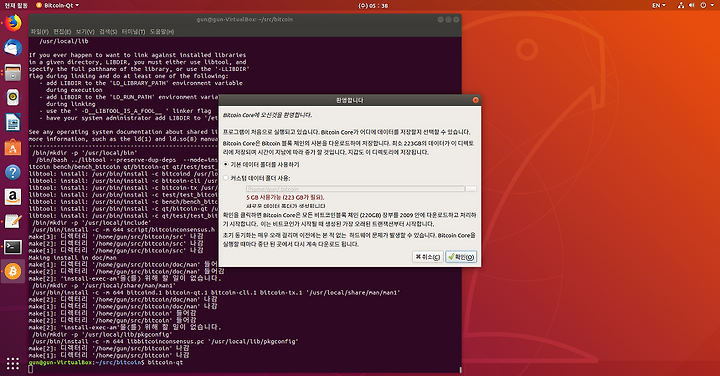This screenshot has width=720, height=376.
Task: Click the 현재 활동 Activities button
Action: pos(16,6)
